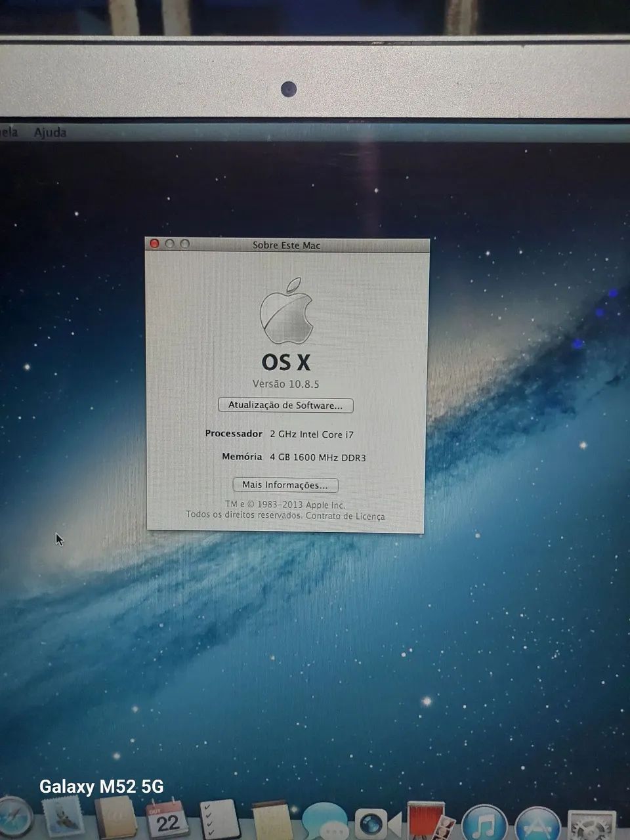Click the Versão 10.8.5 text
Screen dimensions: 630x840
pyautogui.click(x=286, y=384)
